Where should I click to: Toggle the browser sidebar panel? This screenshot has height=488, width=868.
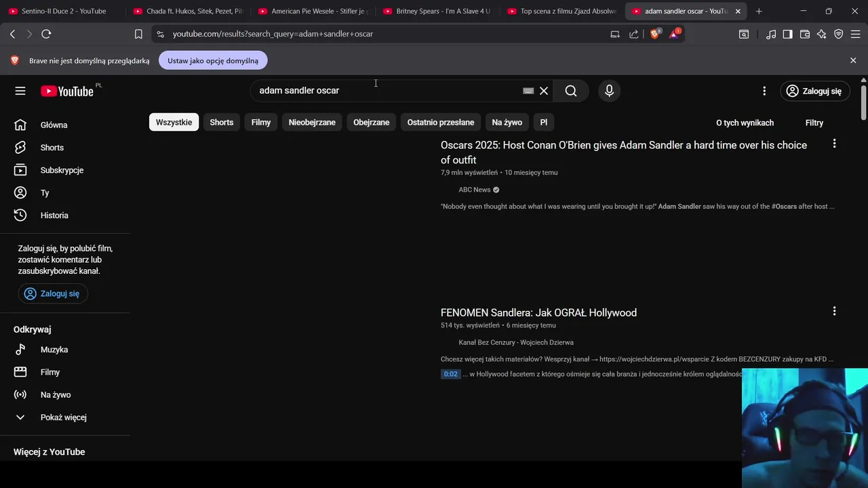pos(787,34)
